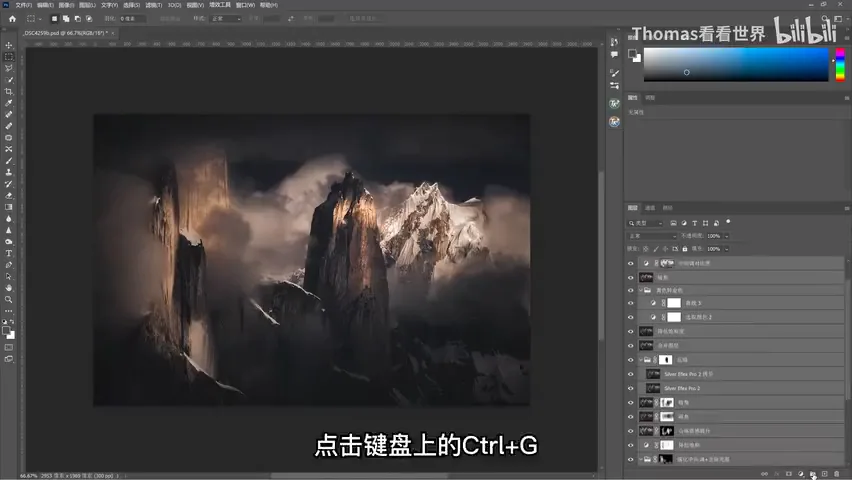Hide the topmost adjustment layer eye
Image resolution: width=852 pixels, height=480 pixels.
tap(631, 263)
